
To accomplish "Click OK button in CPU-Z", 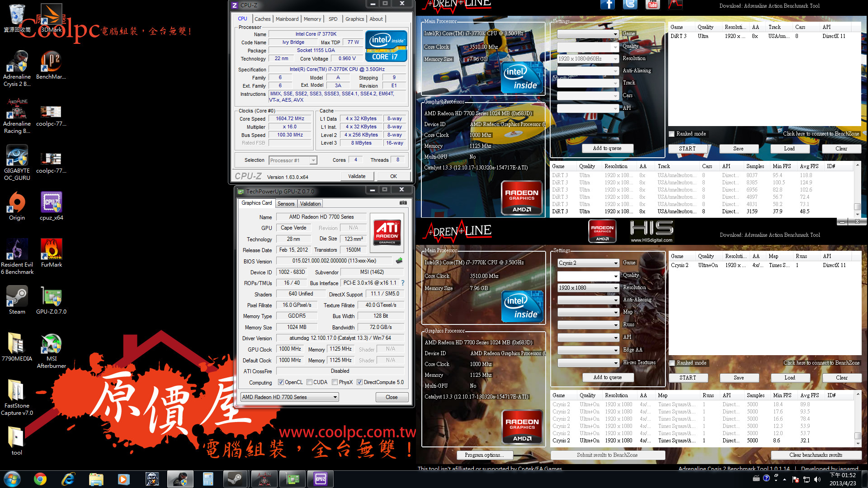I will coord(393,176).
